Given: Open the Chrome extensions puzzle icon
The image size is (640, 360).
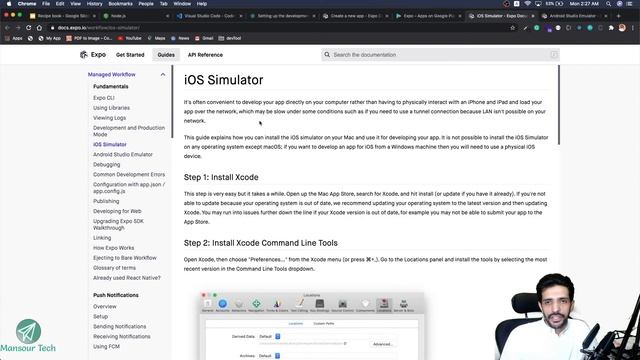Looking at the screenshot, I should click(611, 28).
